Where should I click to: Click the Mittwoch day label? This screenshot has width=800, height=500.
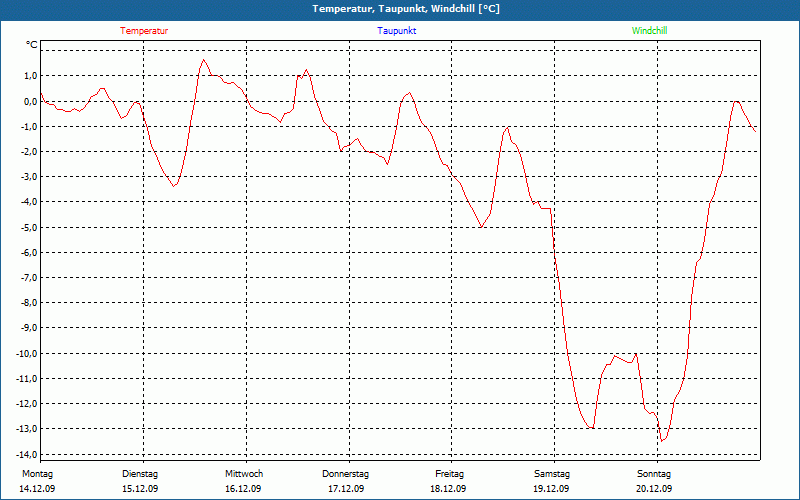pyautogui.click(x=244, y=474)
